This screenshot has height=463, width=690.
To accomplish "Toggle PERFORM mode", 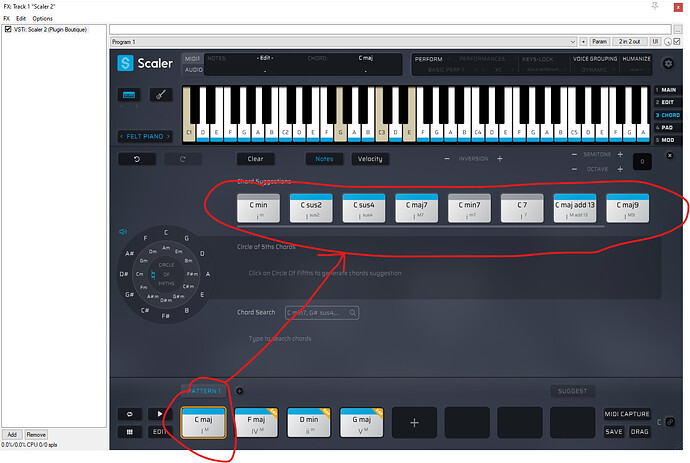I will (x=428, y=59).
